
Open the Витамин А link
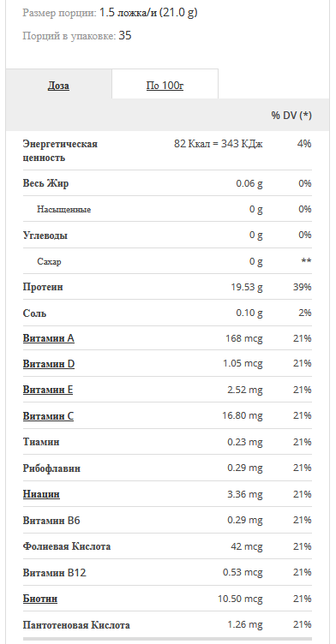(x=49, y=338)
